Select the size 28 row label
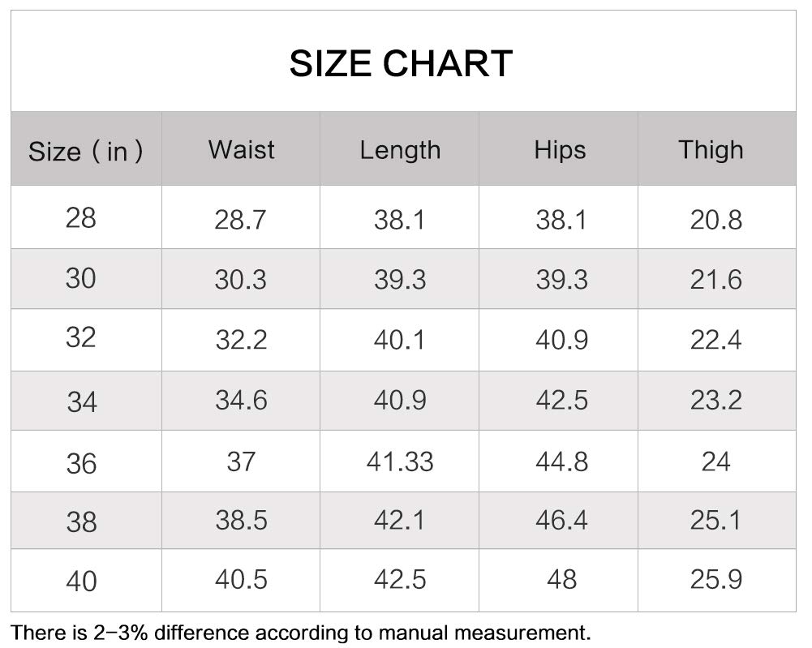Viewport: 812px width, 648px height. pyautogui.click(x=81, y=218)
